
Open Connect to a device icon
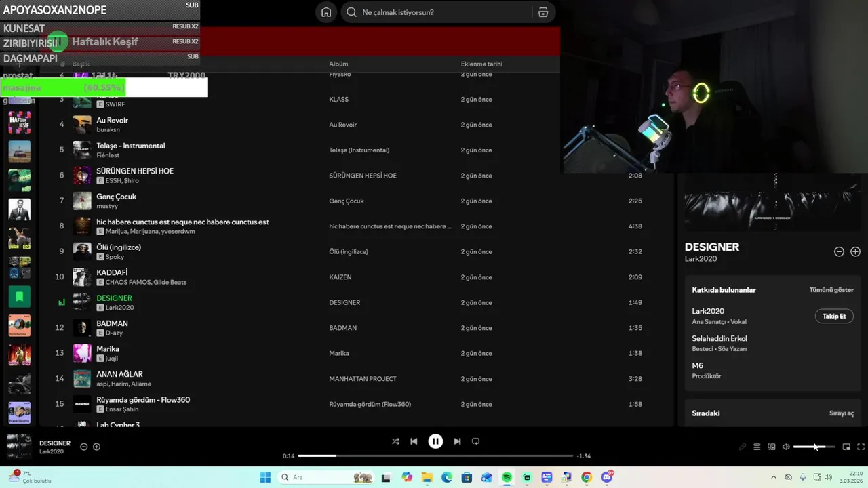tap(772, 447)
